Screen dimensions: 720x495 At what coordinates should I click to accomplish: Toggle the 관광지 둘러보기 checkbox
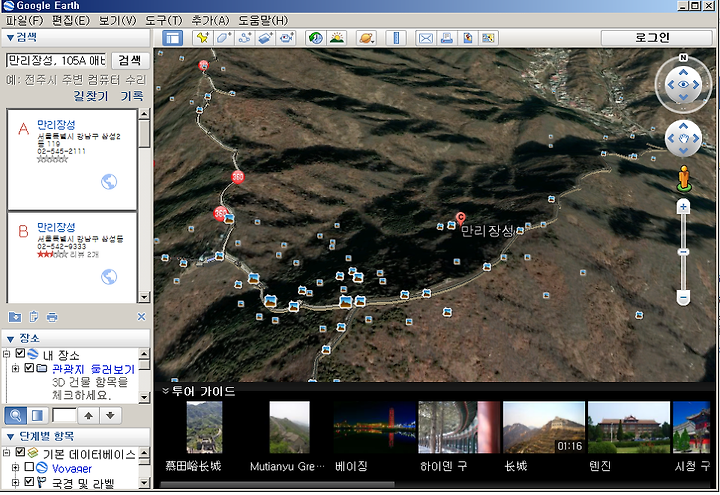click(29, 368)
